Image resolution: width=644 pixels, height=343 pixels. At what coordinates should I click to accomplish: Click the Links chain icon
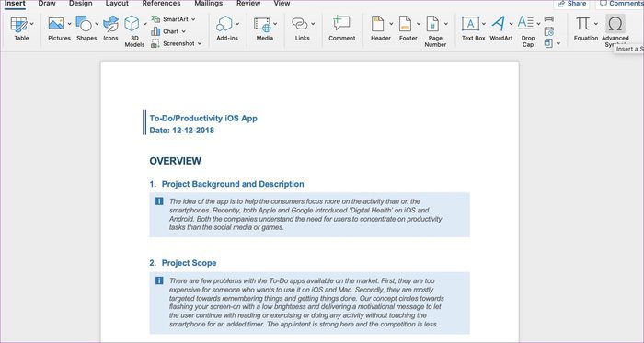coord(299,24)
